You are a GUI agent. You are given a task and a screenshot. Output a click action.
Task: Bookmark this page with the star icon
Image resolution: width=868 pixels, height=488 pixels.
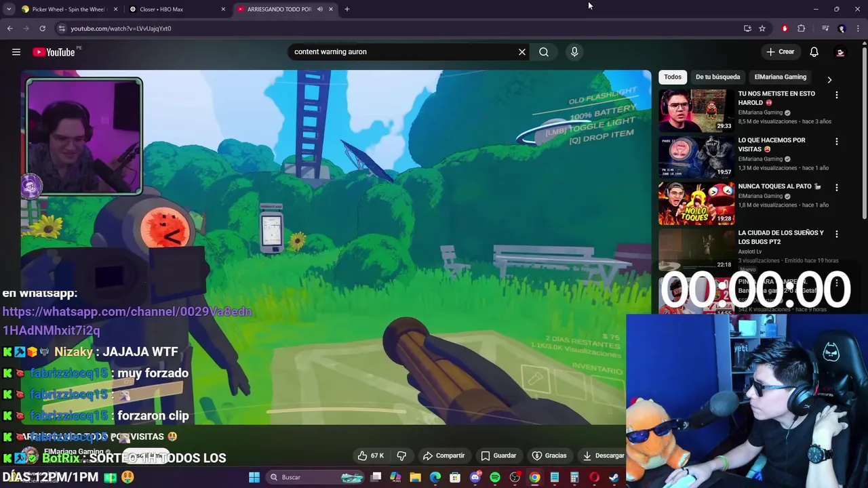pyautogui.click(x=762, y=28)
